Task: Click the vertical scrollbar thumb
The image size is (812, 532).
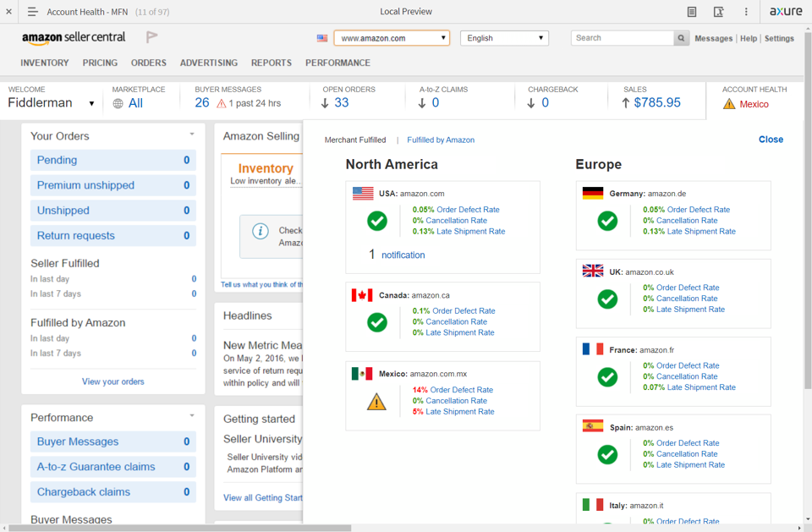Action: [x=807, y=210]
